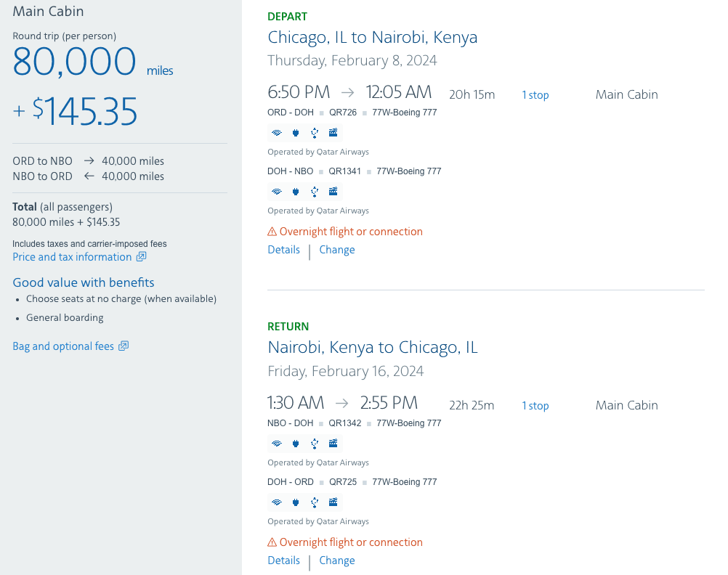Viewport: 728px width, 575px height.
Task: Select the Wi-Fi amenity icon on flight QR726
Action: pyautogui.click(x=276, y=132)
